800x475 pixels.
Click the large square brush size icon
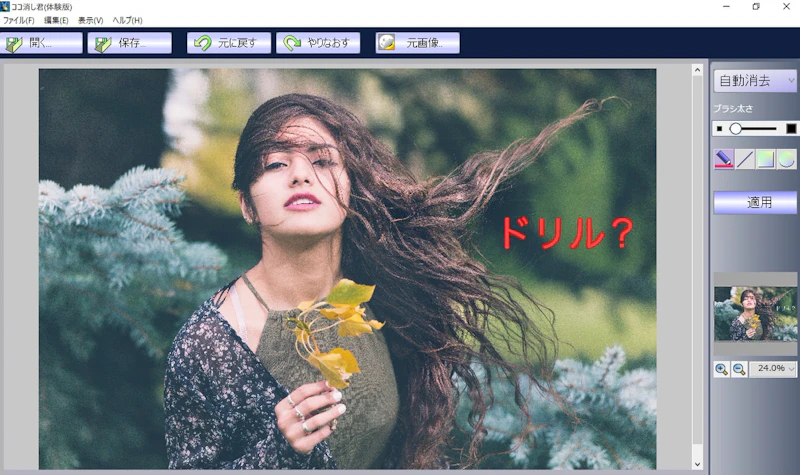tap(791, 129)
